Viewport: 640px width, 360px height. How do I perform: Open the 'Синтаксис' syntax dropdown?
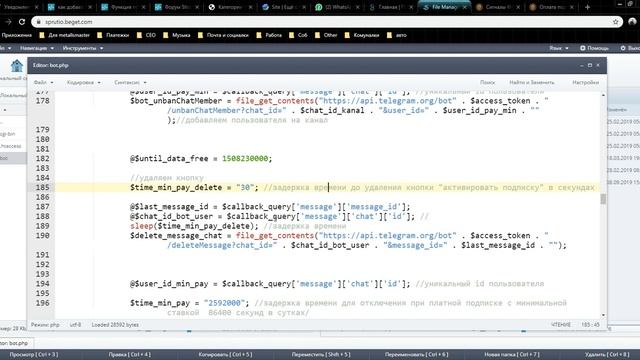130,82
